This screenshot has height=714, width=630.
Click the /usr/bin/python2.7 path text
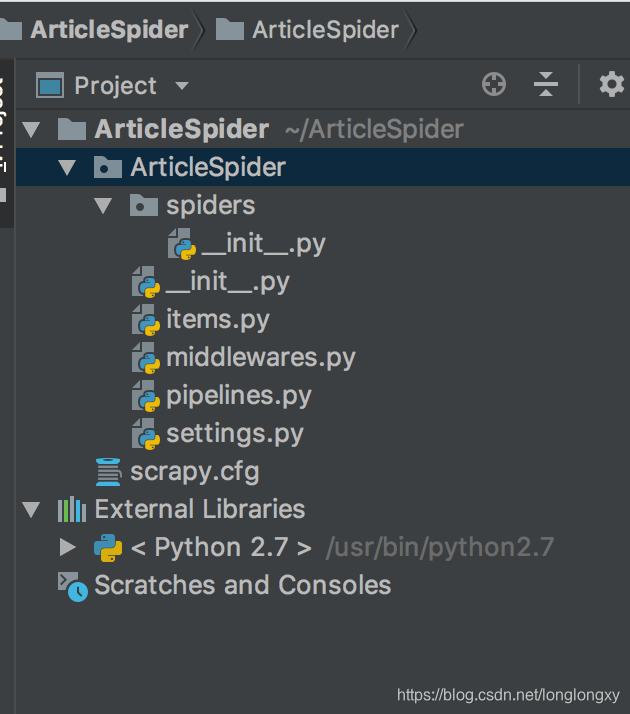440,547
